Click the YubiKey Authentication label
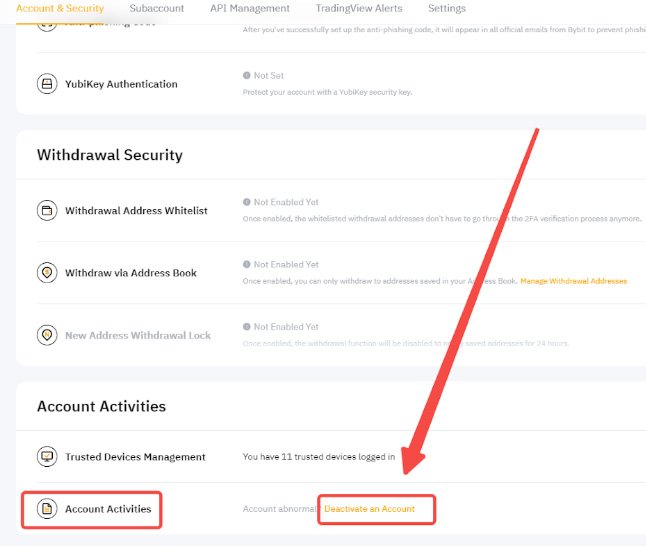Image resolution: width=646 pixels, height=547 pixels. 121,84
